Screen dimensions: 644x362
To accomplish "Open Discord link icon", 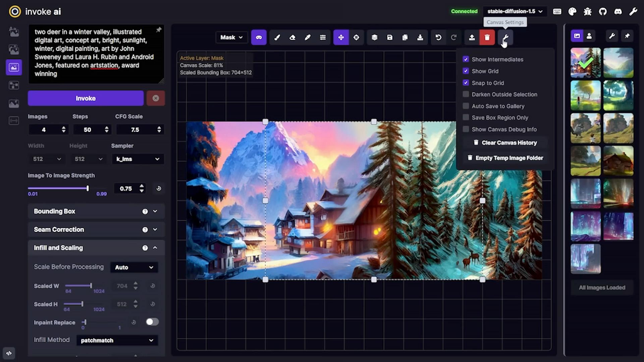I will [x=618, y=11].
